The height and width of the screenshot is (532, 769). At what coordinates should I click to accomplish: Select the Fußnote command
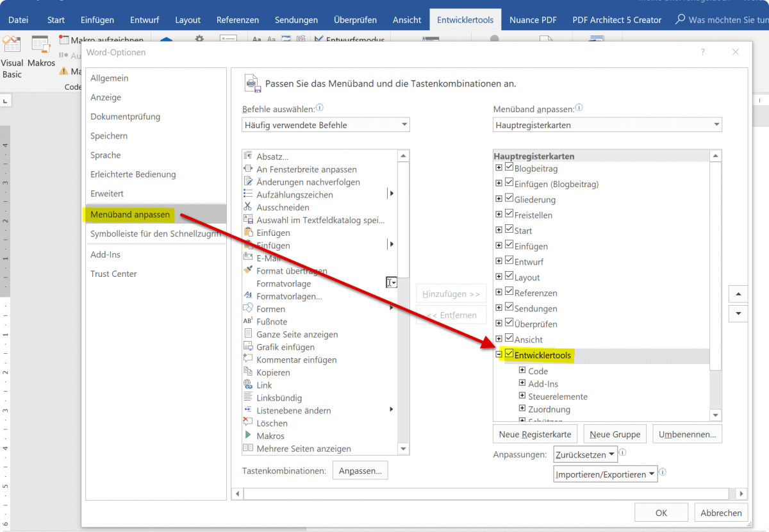tap(272, 322)
